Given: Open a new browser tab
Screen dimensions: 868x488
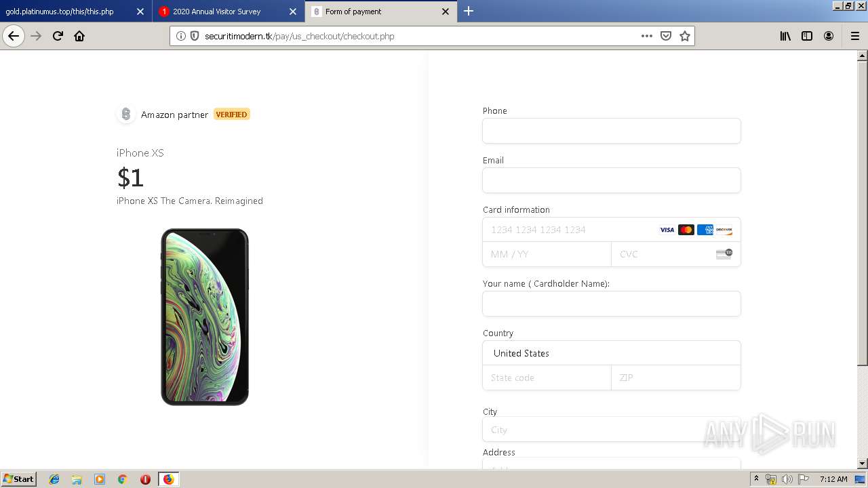Looking at the screenshot, I should pyautogui.click(x=469, y=11).
